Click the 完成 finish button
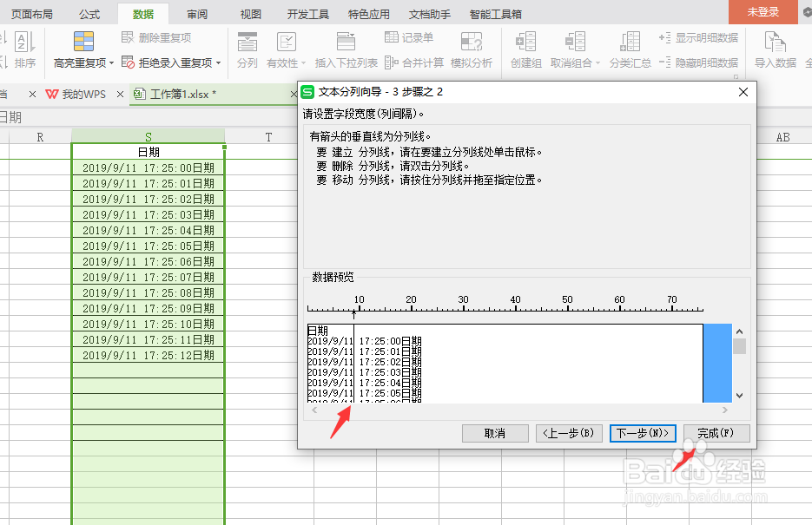 (x=716, y=433)
